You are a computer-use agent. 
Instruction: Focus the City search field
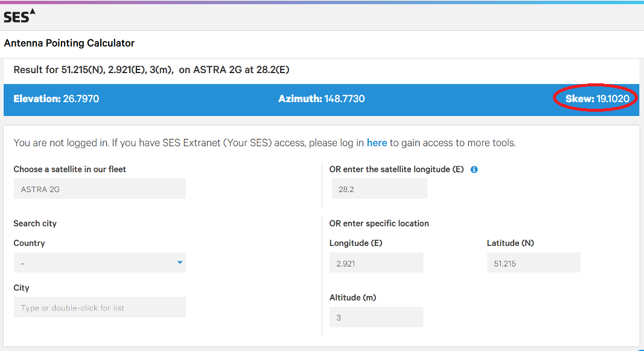[100, 307]
